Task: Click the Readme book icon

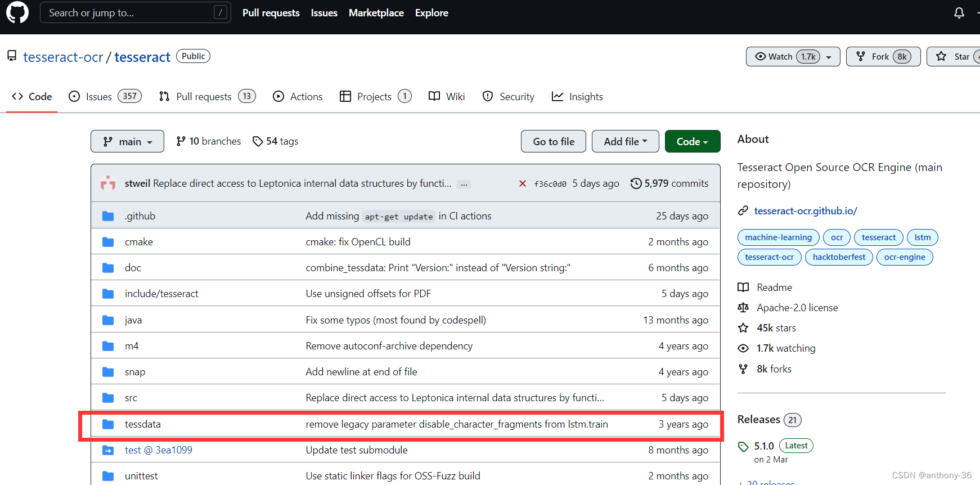Action: (743, 288)
